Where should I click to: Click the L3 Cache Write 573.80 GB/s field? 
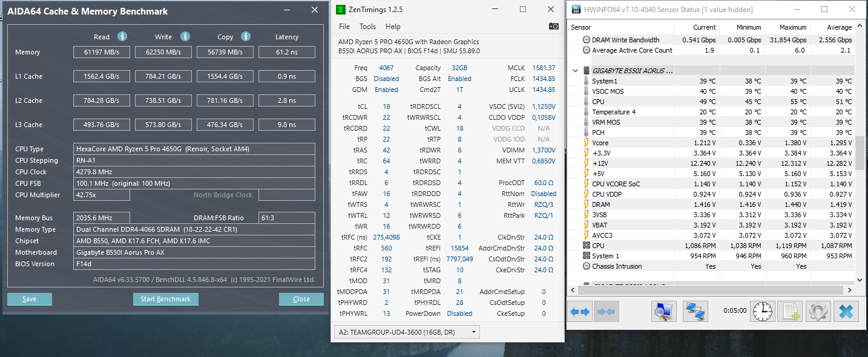[163, 125]
